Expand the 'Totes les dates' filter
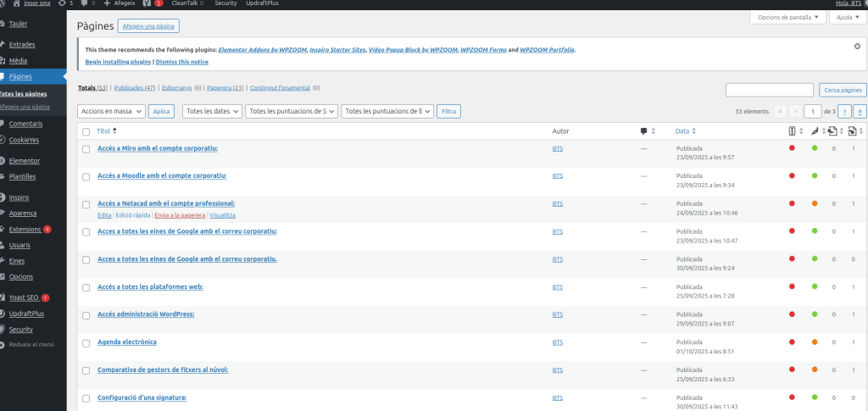The width and height of the screenshot is (868, 411). pyautogui.click(x=213, y=111)
